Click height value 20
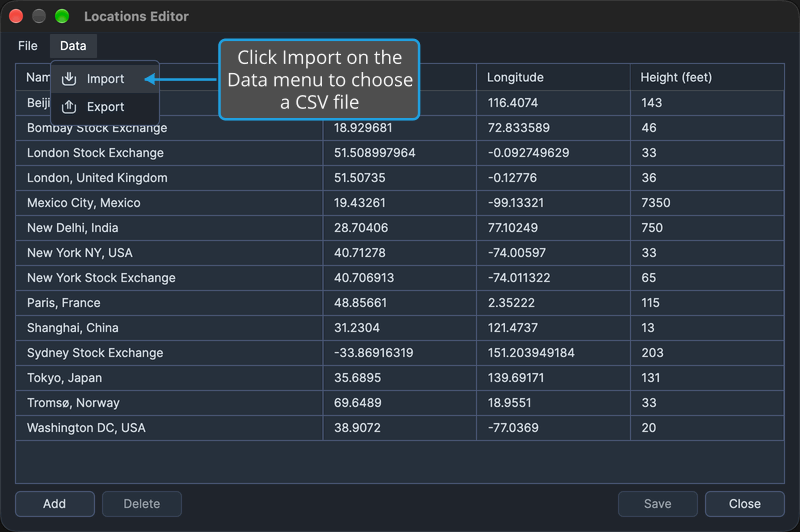 pyautogui.click(x=649, y=428)
